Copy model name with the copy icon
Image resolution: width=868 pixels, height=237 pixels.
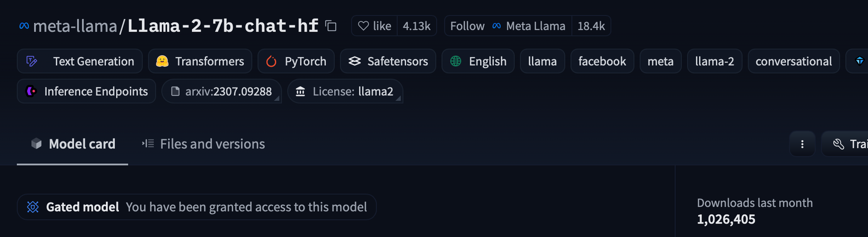[x=331, y=26]
